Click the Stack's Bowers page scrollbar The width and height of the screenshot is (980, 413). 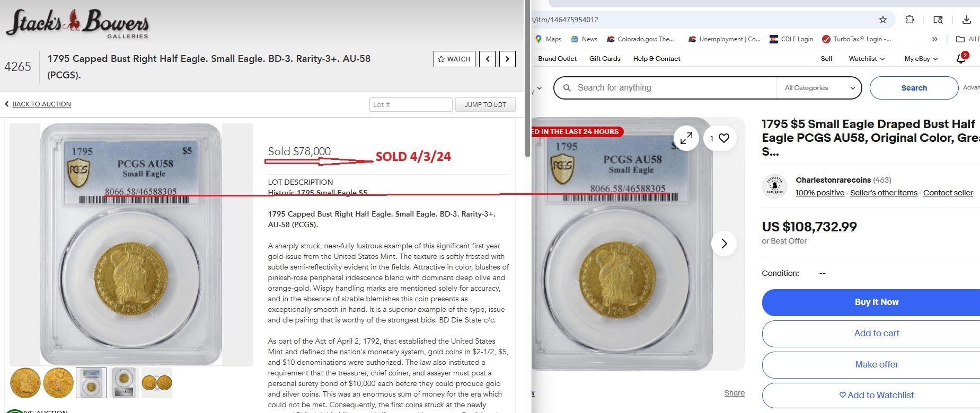click(x=527, y=78)
